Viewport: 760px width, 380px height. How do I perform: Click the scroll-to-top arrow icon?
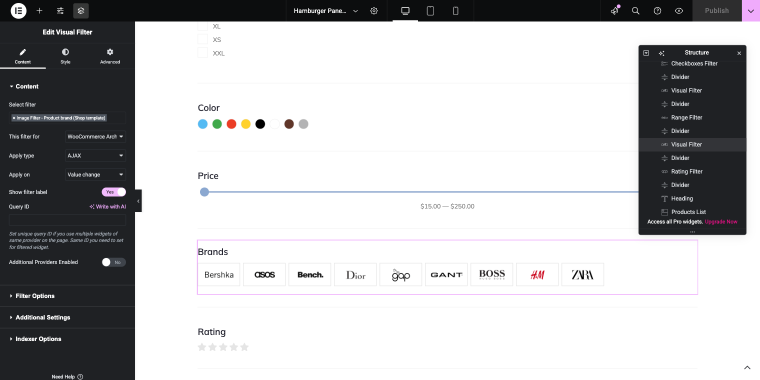tap(747, 368)
